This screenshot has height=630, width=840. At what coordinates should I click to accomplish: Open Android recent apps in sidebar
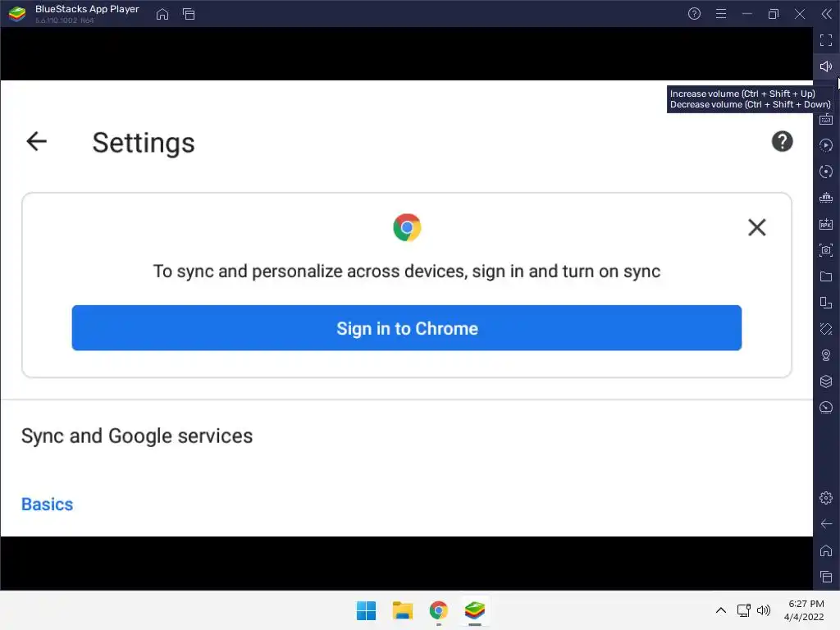click(826, 577)
